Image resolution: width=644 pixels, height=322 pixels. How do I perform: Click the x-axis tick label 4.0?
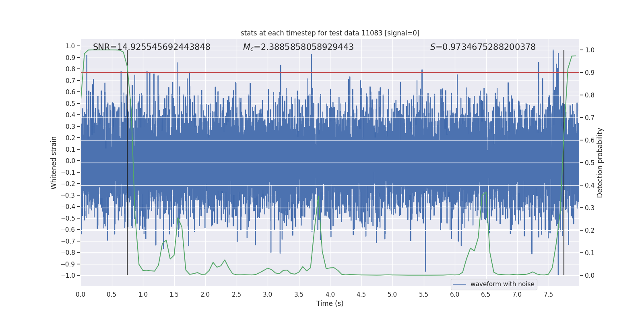point(330,294)
